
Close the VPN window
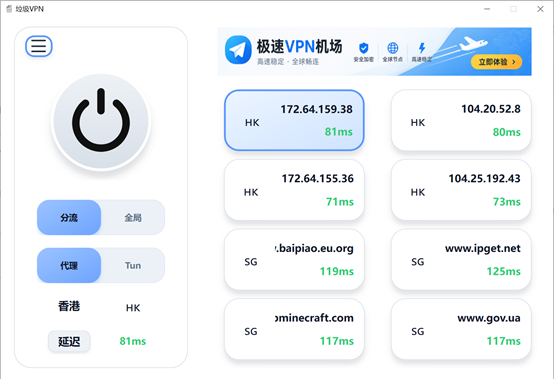pyautogui.click(x=540, y=9)
